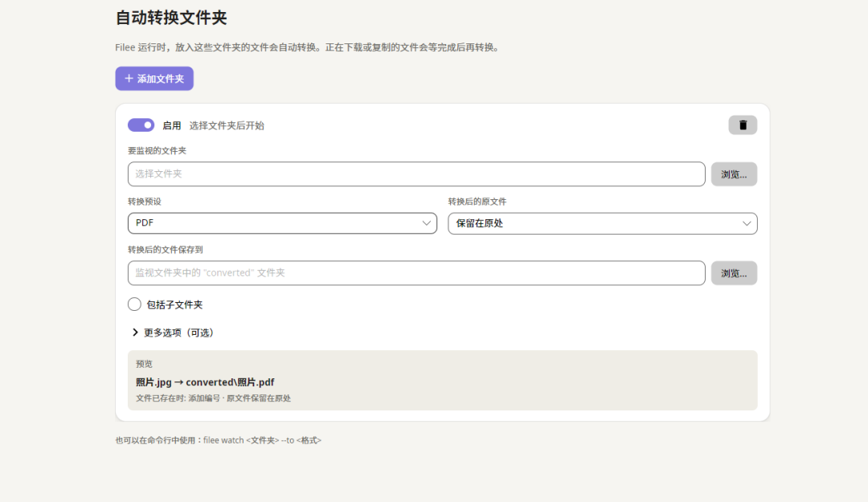
Task: Delete this watch folder with the trash icon
Action: 743,125
